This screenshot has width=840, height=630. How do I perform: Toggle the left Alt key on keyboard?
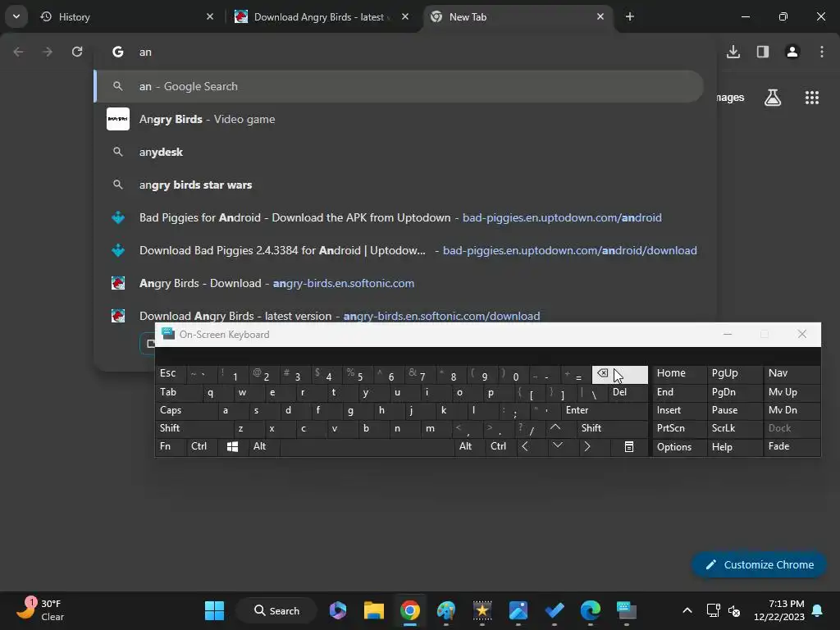[263, 446]
